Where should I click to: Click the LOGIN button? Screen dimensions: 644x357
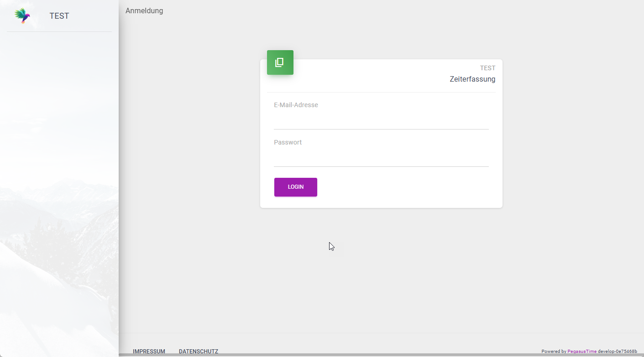pyautogui.click(x=295, y=187)
